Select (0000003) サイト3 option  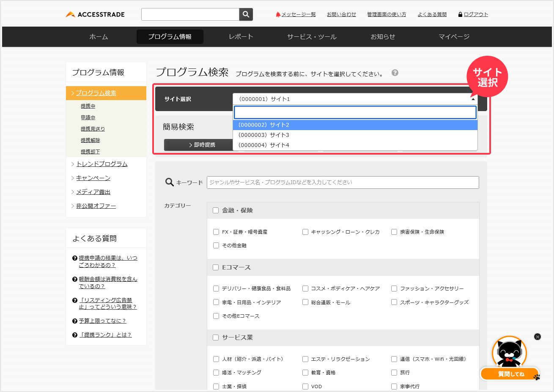coord(355,135)
